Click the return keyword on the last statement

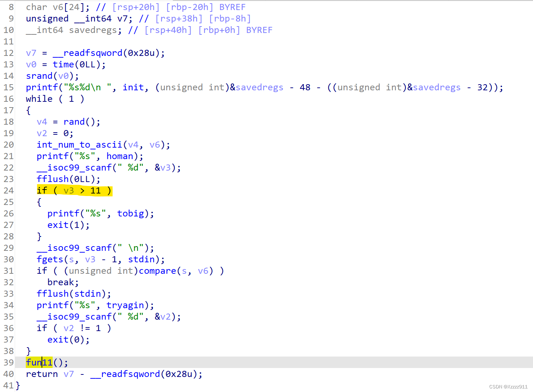42,374
